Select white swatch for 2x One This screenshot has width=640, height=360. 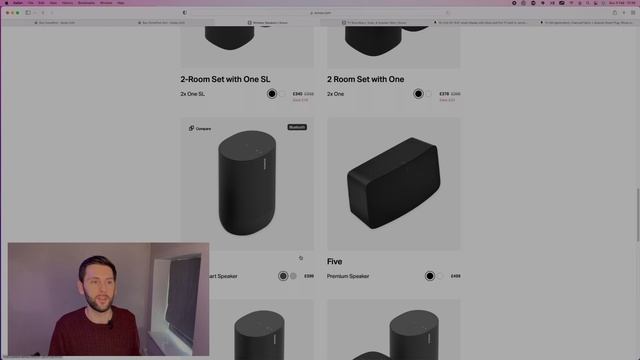point(429,94)
